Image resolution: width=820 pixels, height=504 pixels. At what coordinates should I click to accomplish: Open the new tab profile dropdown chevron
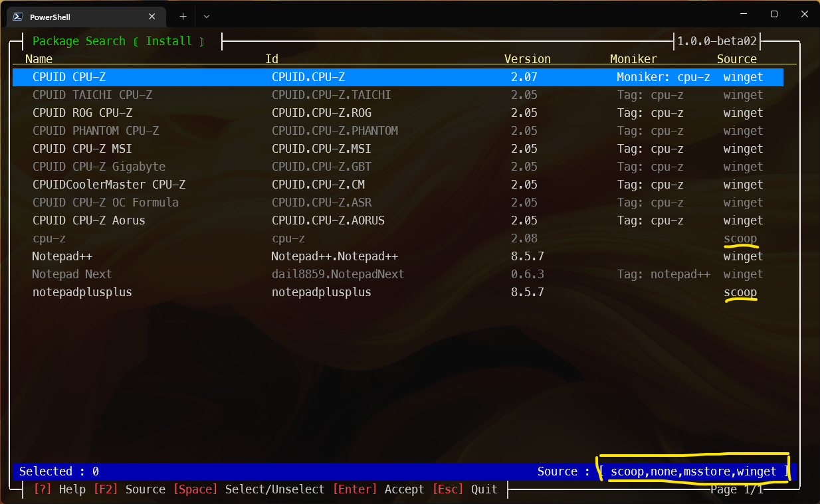point(206,16)
